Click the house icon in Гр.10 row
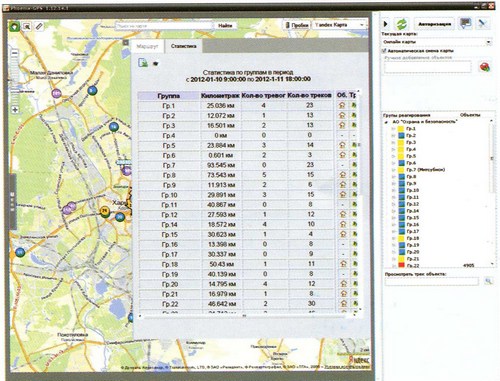Viewport: 500px width, 381px height. point(342,194)
